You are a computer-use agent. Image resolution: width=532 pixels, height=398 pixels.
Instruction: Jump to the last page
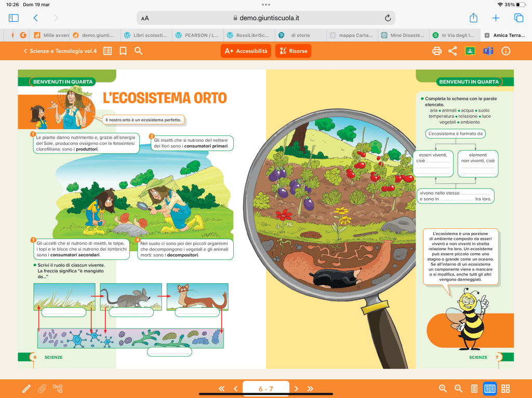311,388
